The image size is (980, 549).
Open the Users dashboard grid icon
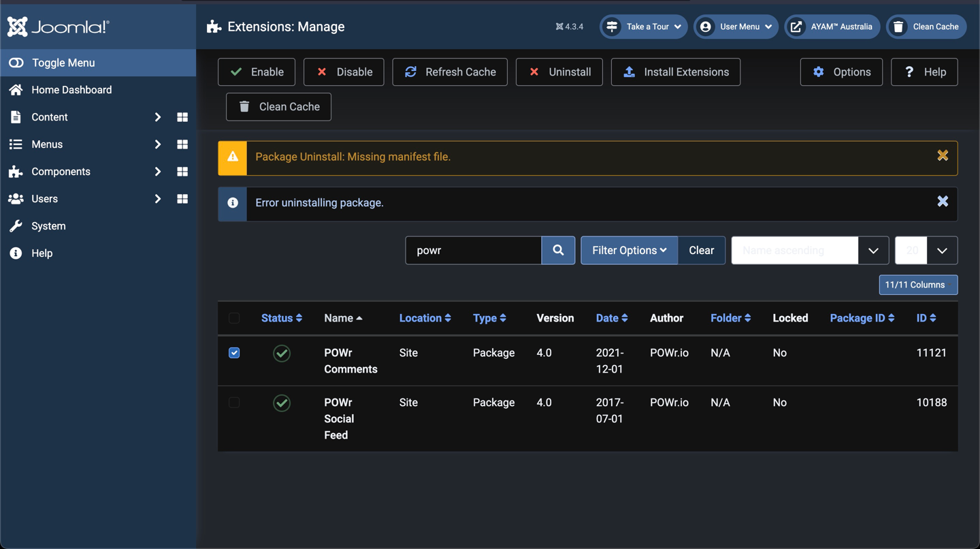[182, 199]
